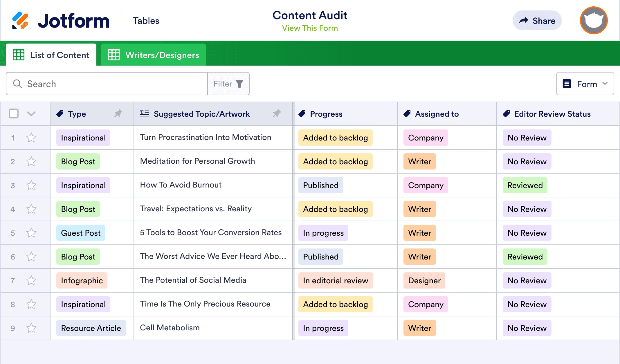Click the Share button
The width and height of the screenshot is (620, 364).
(x=537, y=21)
